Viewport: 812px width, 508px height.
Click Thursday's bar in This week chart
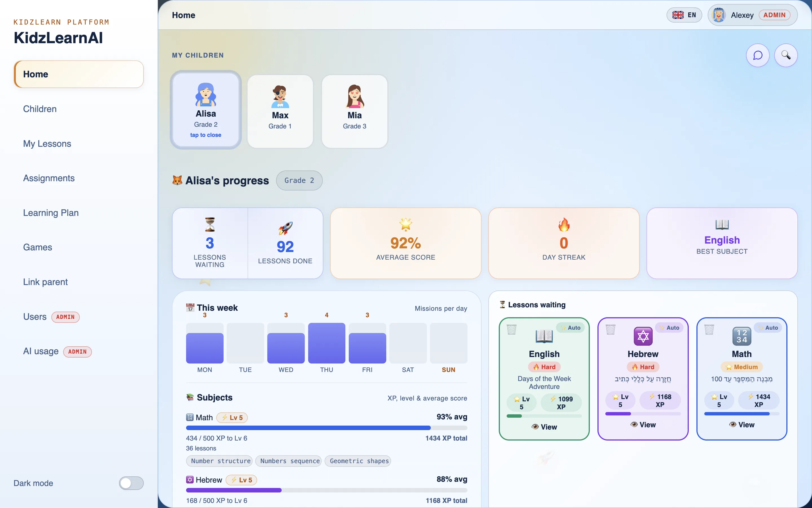326,343
